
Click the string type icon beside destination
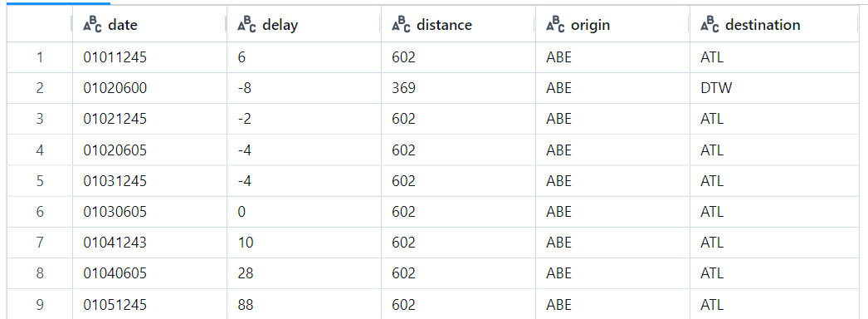(x=710, y=24)
